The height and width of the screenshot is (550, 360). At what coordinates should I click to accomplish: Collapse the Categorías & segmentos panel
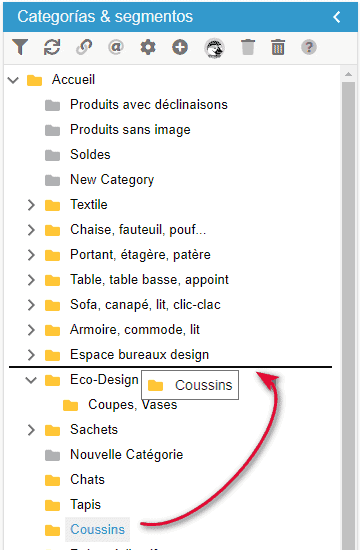click(x=337, y=17)
